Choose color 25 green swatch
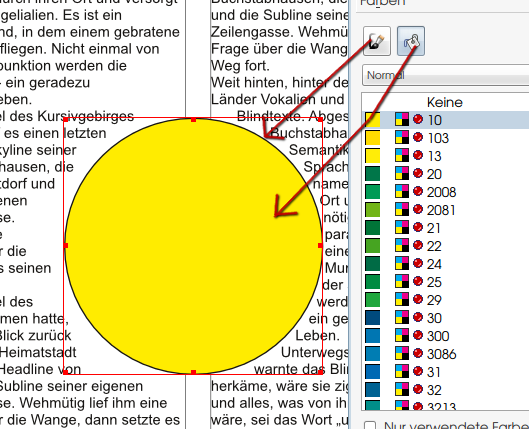529x429 pixels. pyautogui.click(x=445, y=282)
